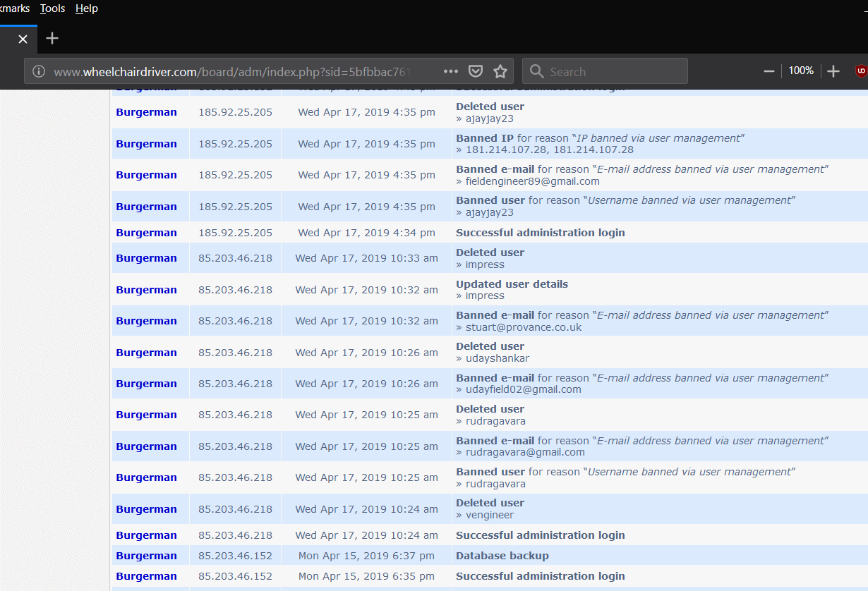This screenshot has width=868, height=591.
Task: Reset zoom by clicking 100% label
Action: [x=801, y=71]
